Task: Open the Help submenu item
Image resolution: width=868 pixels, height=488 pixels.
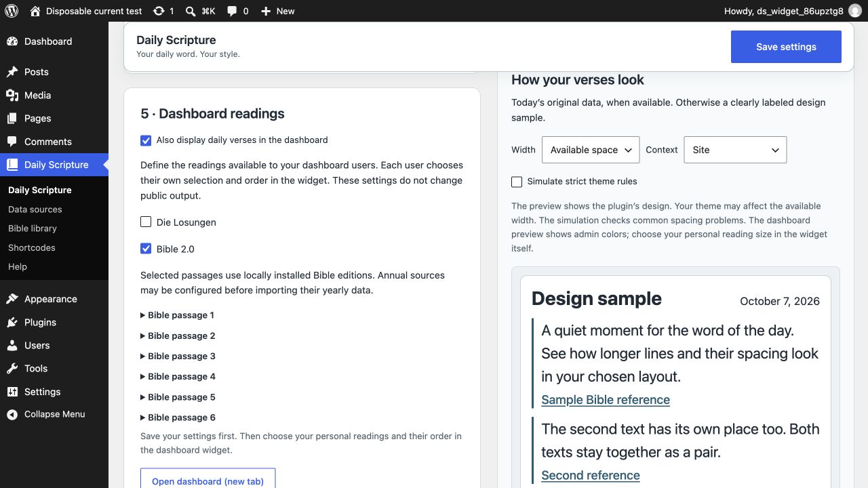Action: (18, 266)
